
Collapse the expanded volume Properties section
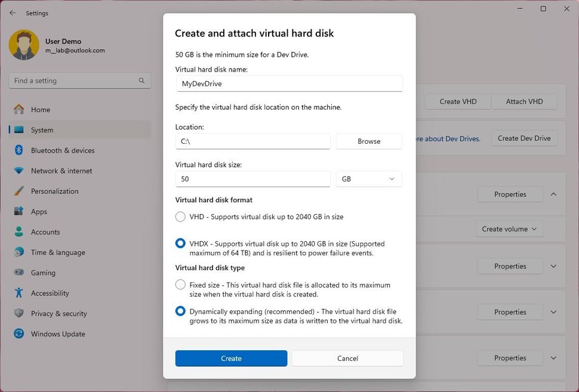point(553,194)
